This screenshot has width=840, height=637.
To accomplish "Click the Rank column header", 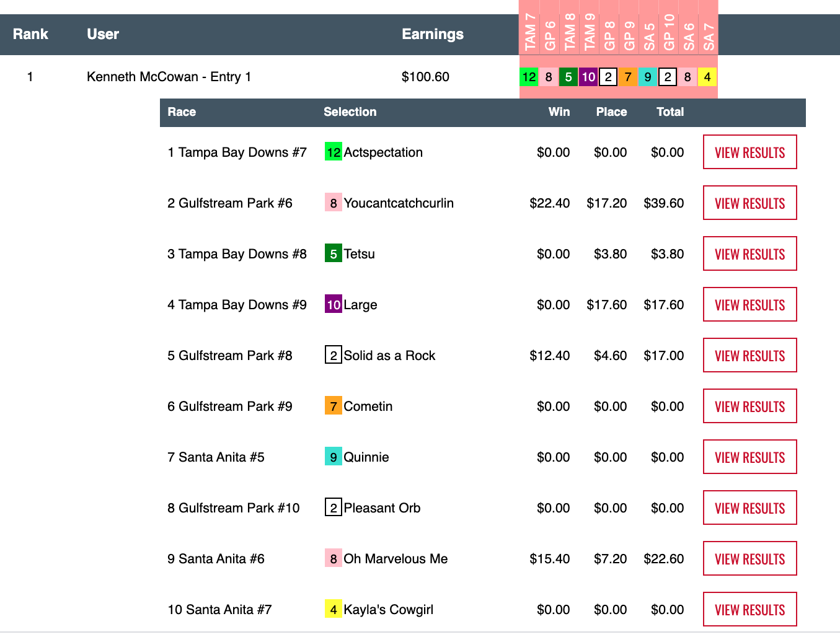I will pos(30,34).
